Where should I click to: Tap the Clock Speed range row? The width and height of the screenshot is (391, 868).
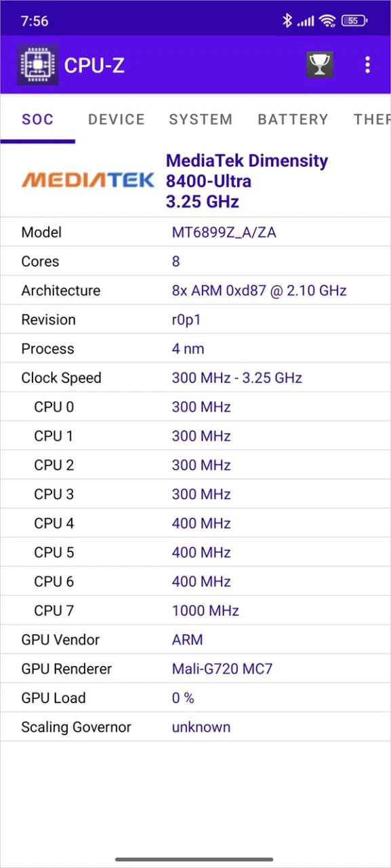[195, 378]
